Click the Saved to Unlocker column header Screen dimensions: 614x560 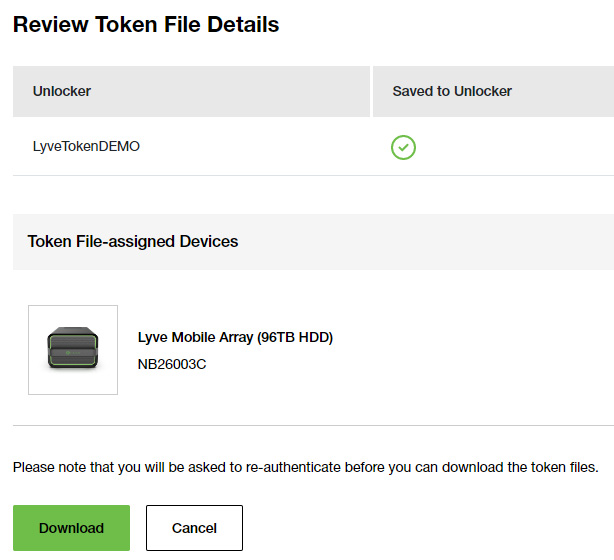[452, 91]
